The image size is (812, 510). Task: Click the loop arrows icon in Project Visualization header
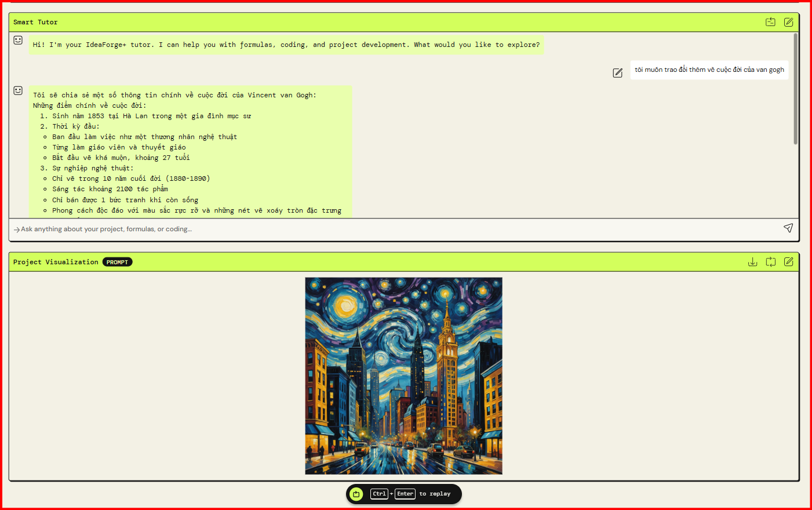[770, 262]
